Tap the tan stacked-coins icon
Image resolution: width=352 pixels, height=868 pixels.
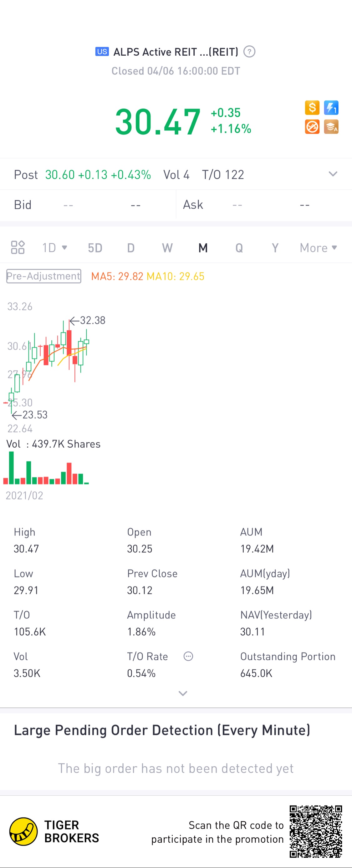[x=331, y=127]
